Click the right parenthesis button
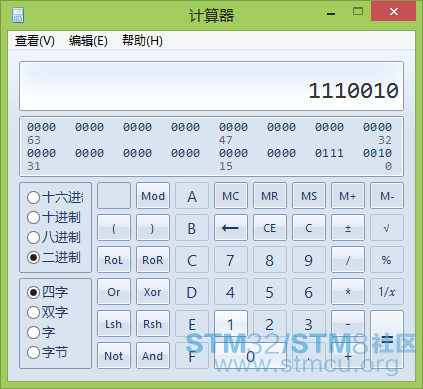 pyautogui.click(x=153, y=228)
